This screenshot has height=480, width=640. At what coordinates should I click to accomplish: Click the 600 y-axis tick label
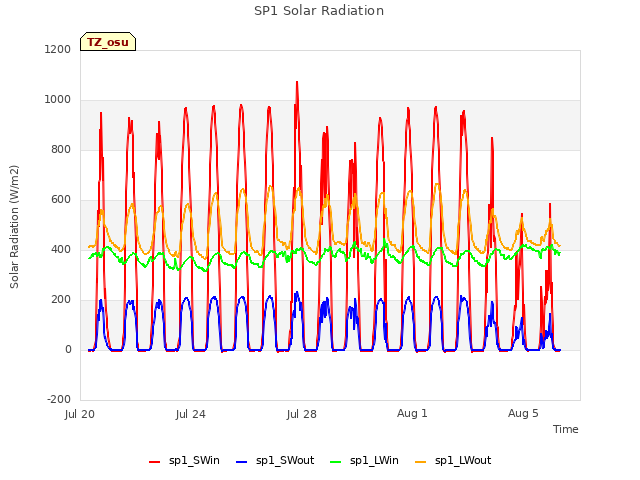click(x=61, y=199)
